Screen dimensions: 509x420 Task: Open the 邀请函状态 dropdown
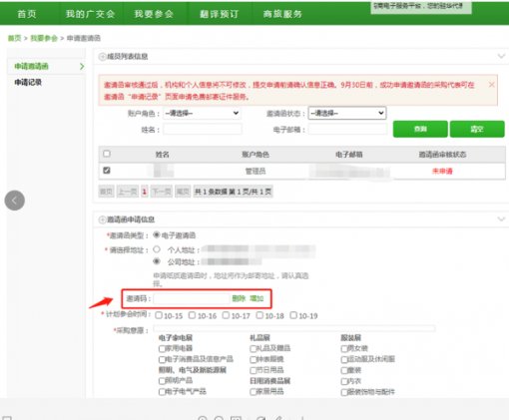(x=347, y=113)
